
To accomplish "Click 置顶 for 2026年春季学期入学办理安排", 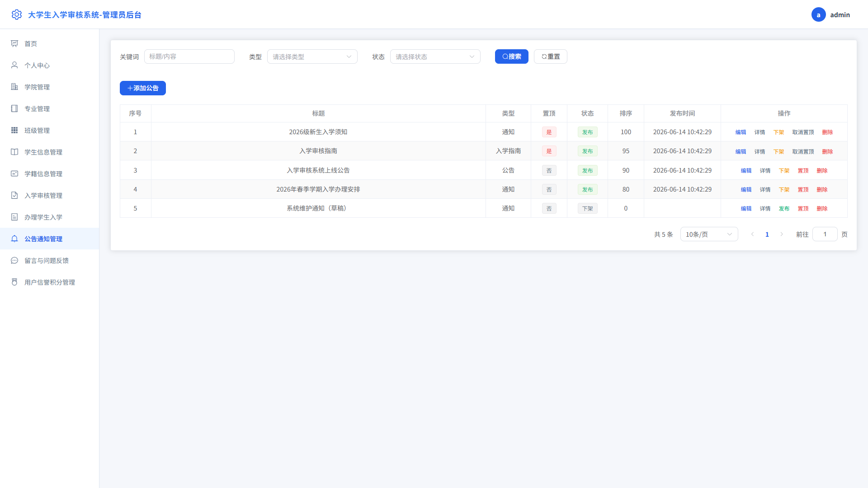I will pos(803,189).
